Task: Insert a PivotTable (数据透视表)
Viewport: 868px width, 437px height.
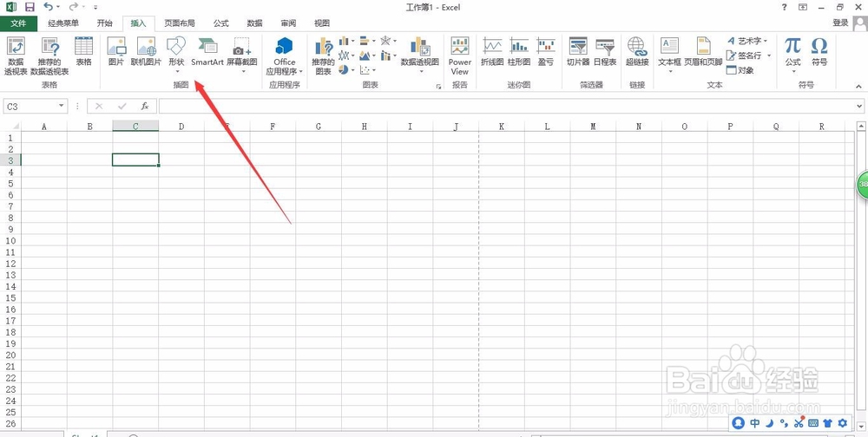Action: pos(16,55)
